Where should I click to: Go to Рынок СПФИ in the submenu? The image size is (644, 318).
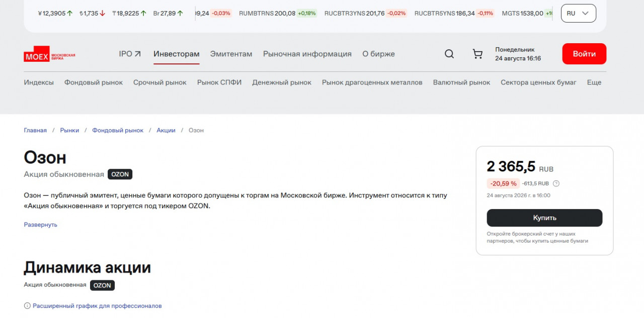click(x=219, y=82)
